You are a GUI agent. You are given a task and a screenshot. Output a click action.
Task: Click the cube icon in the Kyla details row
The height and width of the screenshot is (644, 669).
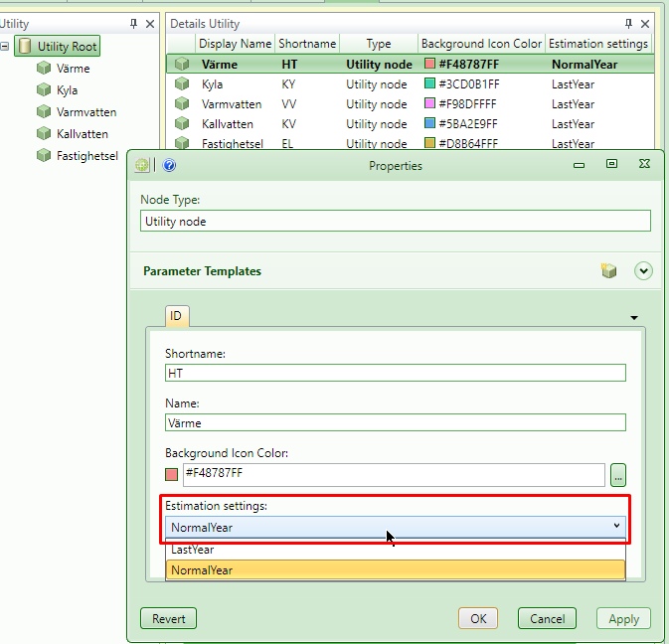click(182, 83)
